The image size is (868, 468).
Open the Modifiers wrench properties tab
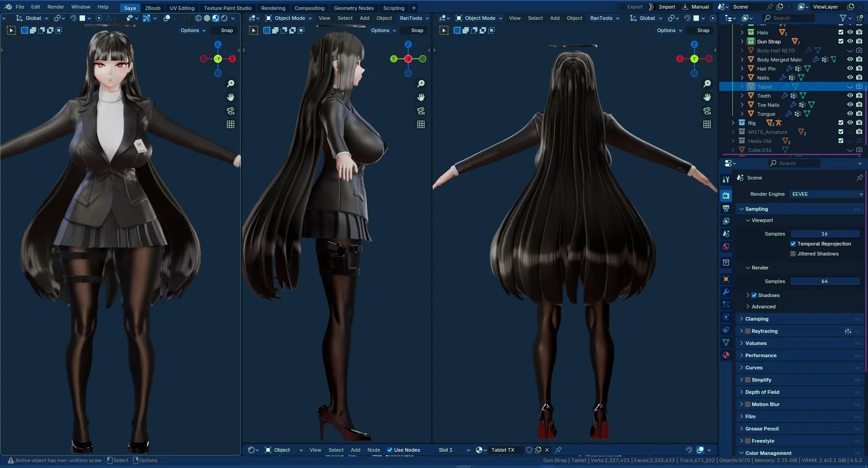coord(726,292)
